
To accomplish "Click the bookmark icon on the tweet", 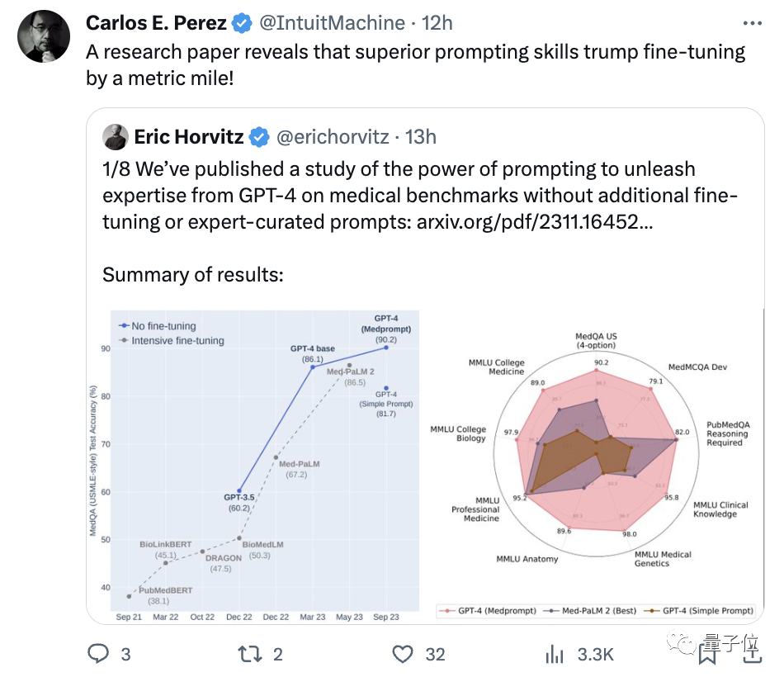I will (x=707, y=655).
